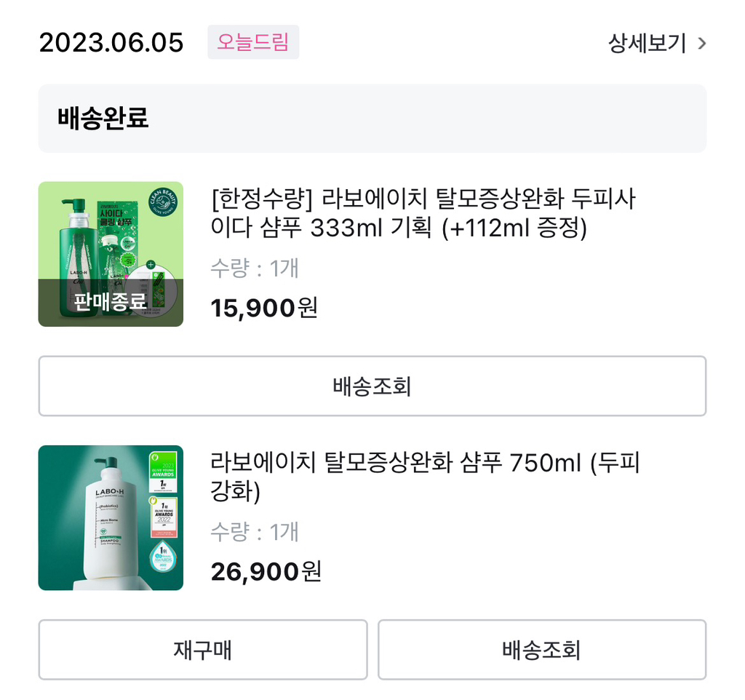Tap the LABO-H 750ml shampoo product image

(x=110, y=518)
